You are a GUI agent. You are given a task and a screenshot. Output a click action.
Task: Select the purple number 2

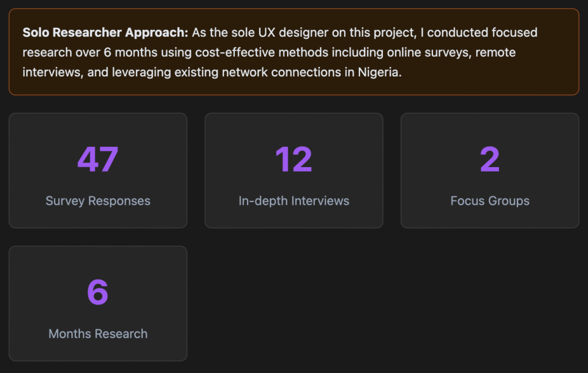tap(490, 160)
